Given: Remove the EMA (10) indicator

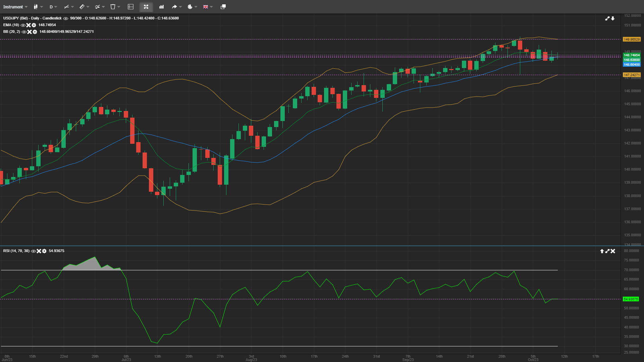Looking at the screenshot, I should pyautogui.click(x=29, y=25).
